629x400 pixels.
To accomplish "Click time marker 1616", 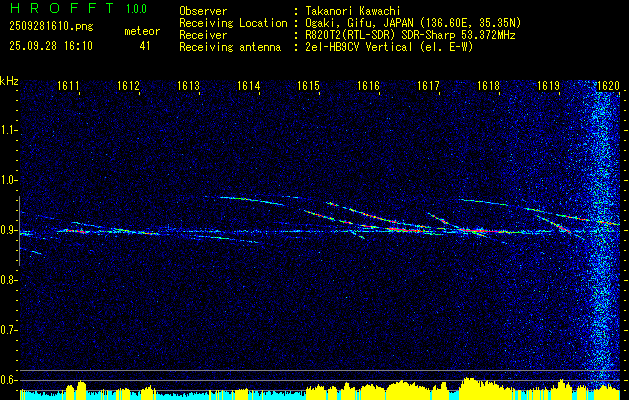I will click(369, 85).
